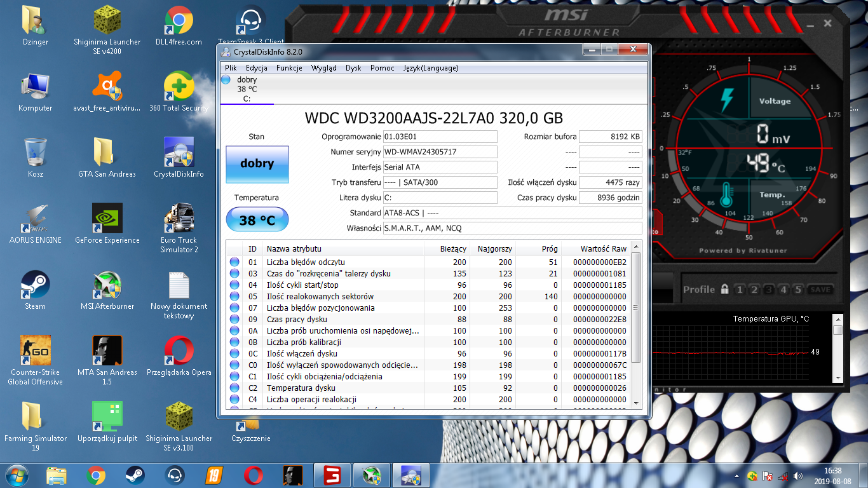Screen dimensions: 868x488
Task: Select the MTA San Andreas 1.5 desktop shortcut
Action: pos(107,360)
